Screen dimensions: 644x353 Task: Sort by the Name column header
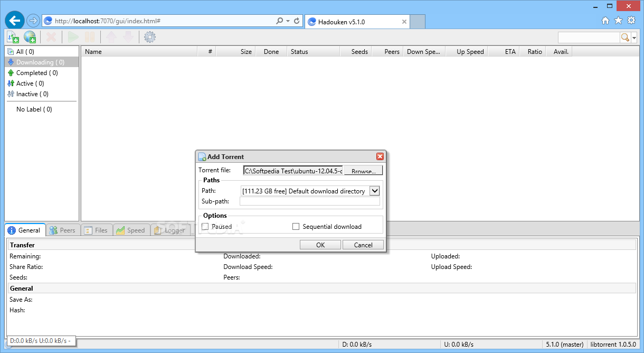click(139, 52)
